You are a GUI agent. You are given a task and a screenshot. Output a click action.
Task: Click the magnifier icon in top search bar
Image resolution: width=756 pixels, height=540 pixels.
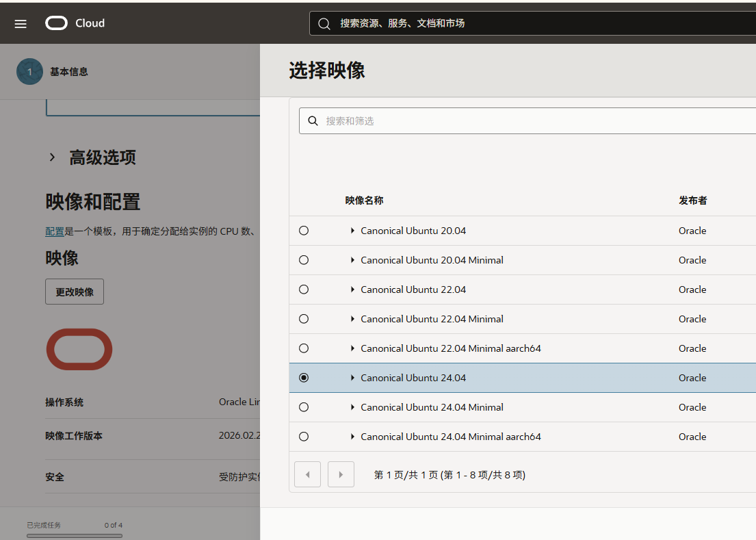[324, 23]
